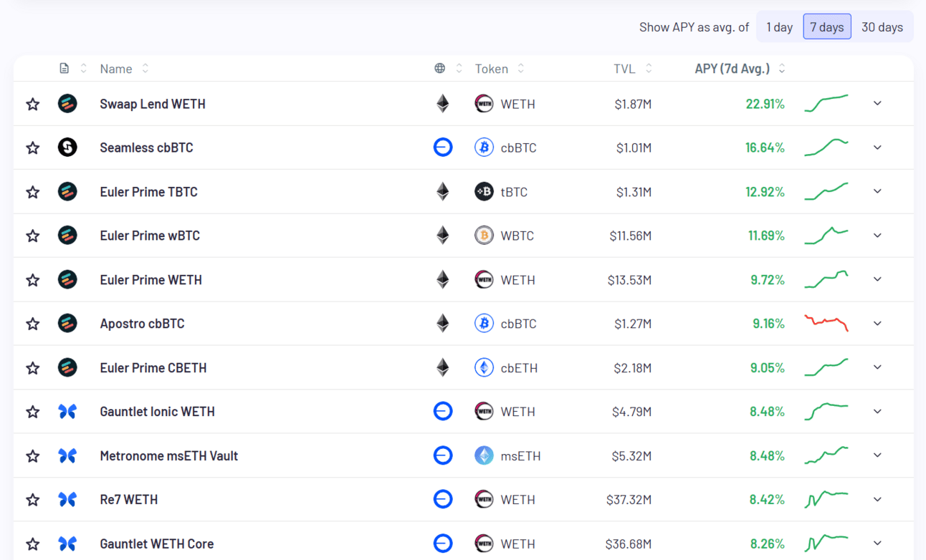Viewport: 926px width, 560px height.
Task: Show details for Euler Prime WETH
Action: [877, 279]
